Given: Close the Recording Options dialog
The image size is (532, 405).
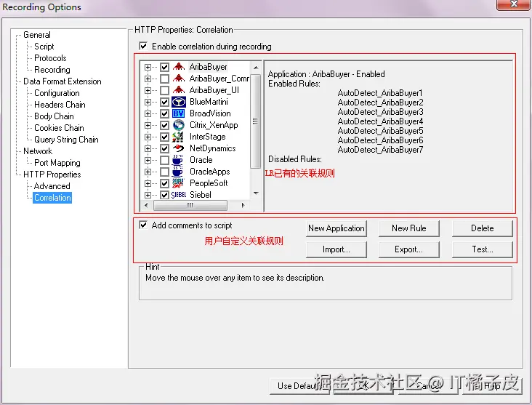Looking at the screenshot, I should (514, 4).
